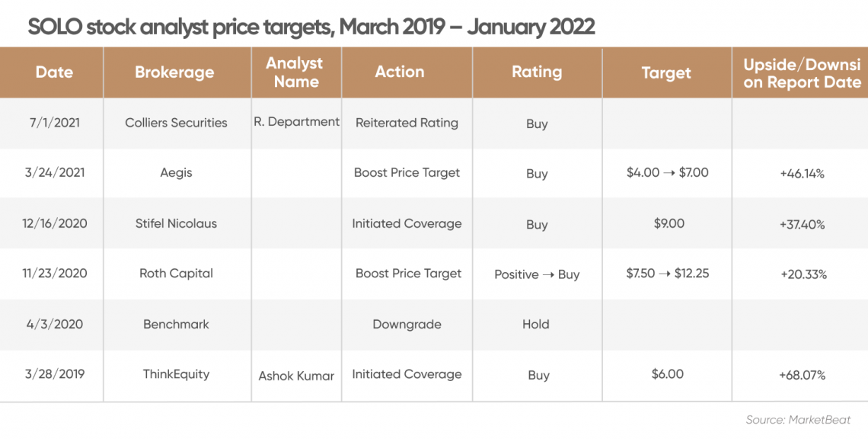Viewport: 868px width, 439px height.
Task: Click the Roth Capital brokerage entry
Action: (x=176, y=274)
